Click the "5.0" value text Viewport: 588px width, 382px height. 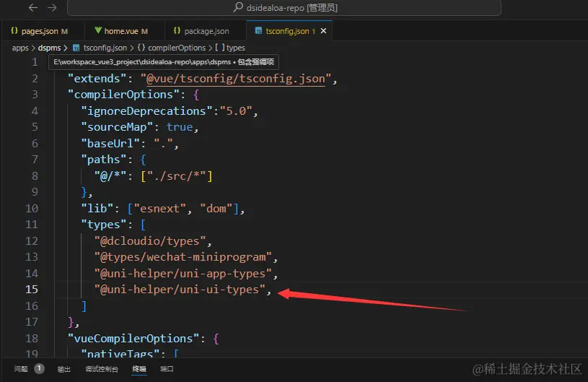point(236,111)
